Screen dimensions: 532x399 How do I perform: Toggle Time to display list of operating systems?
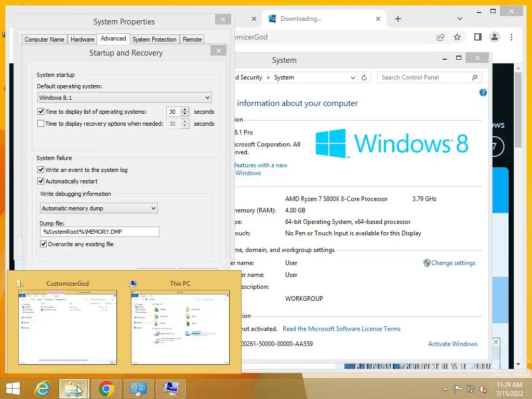pos(41,111)
